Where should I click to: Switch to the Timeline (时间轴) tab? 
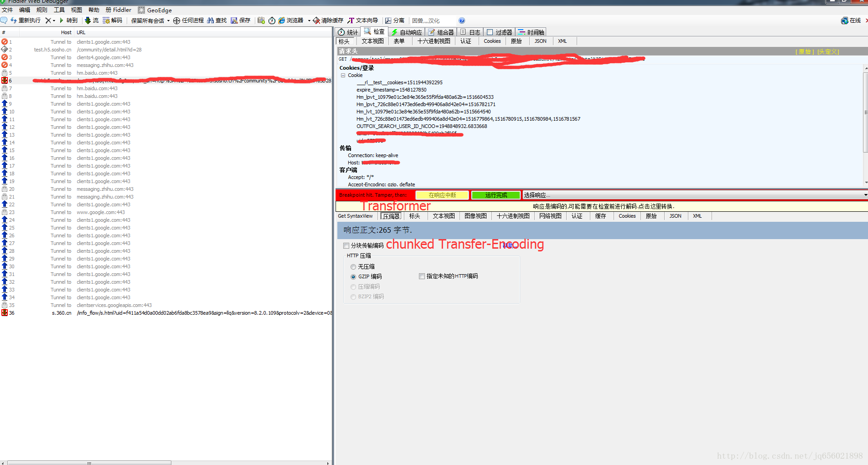531,32
